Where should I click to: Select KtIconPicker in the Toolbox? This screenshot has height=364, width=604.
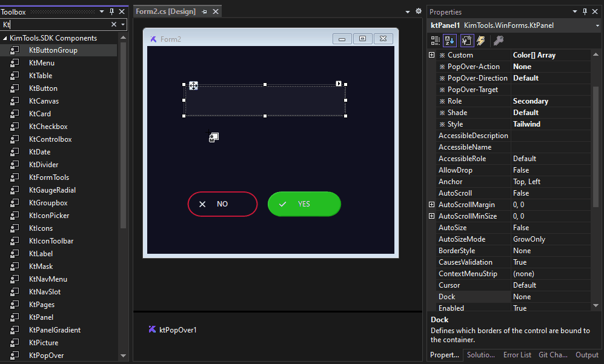[x=48, y=216]
